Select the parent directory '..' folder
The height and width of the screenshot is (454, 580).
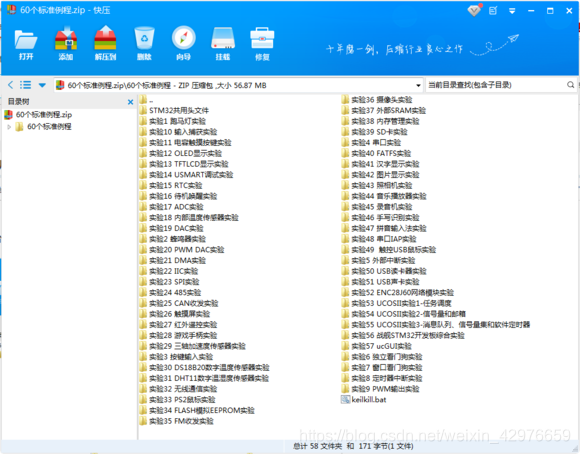[x=146, y=100]
